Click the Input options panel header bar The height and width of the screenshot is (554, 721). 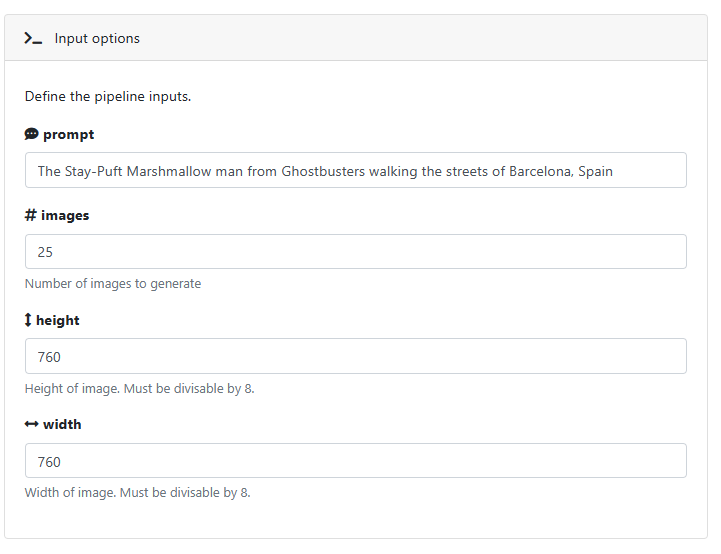coord(356,38)
